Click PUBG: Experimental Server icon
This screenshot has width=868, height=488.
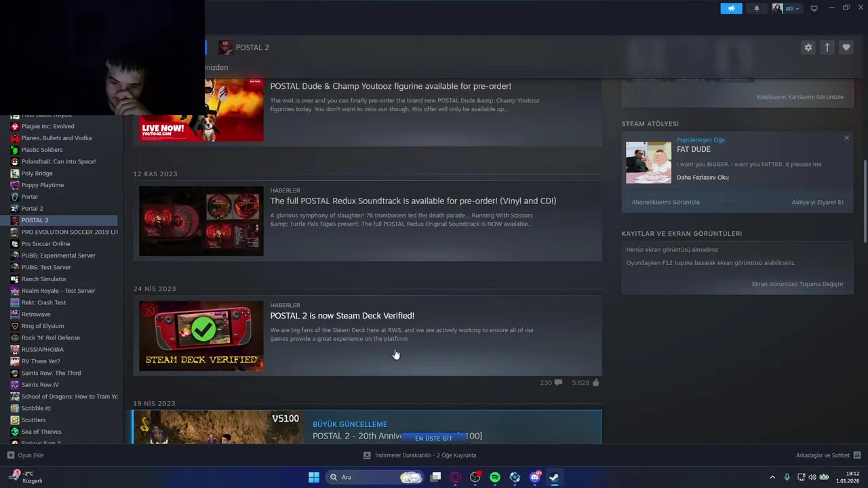[15, 256]
